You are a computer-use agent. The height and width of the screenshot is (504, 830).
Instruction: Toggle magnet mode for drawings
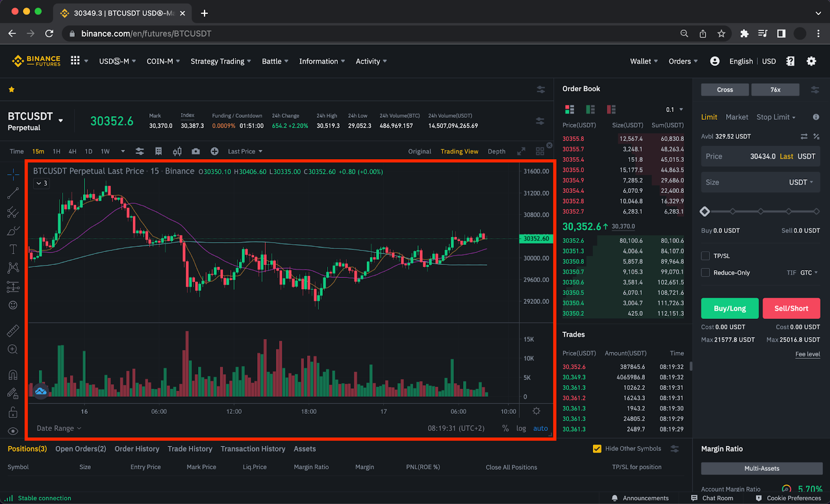pyautogui.click(x=13, y=374)
